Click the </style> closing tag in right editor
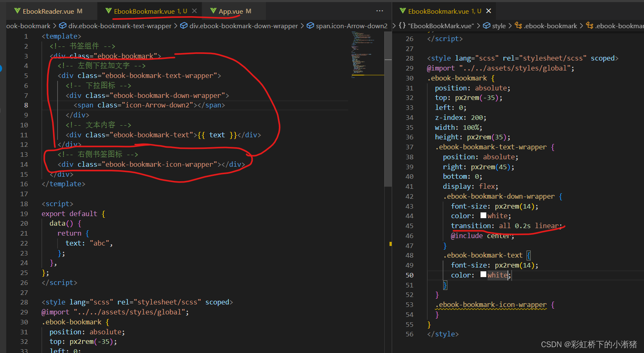Viewport: 644px width, 353px height. pos(443,334)
